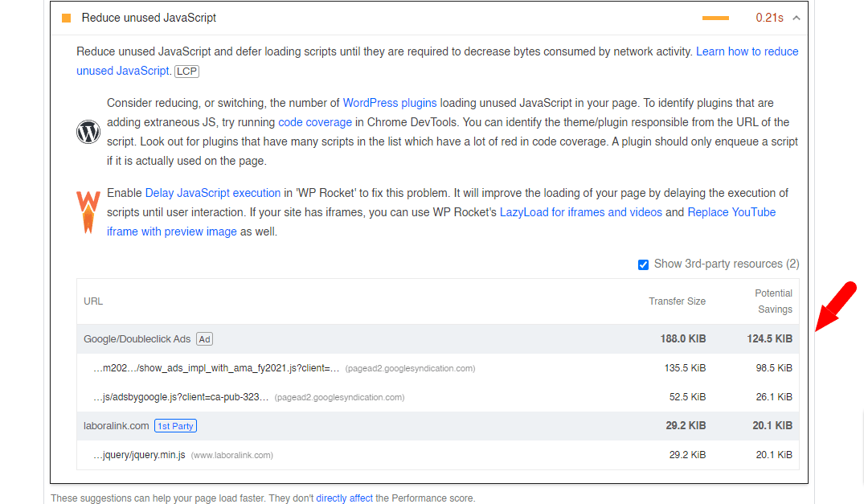
Task: Click the 1st Party badge
Action: 175,426
